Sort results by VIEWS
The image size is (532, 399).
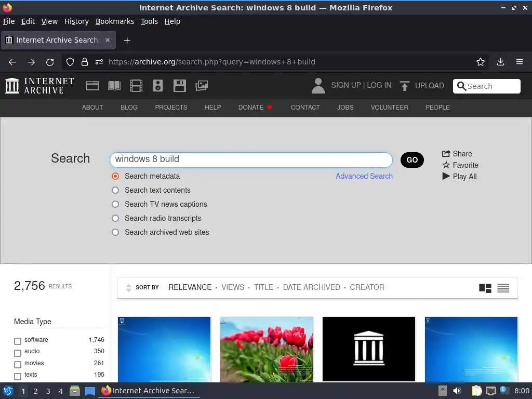pos(233,287)
